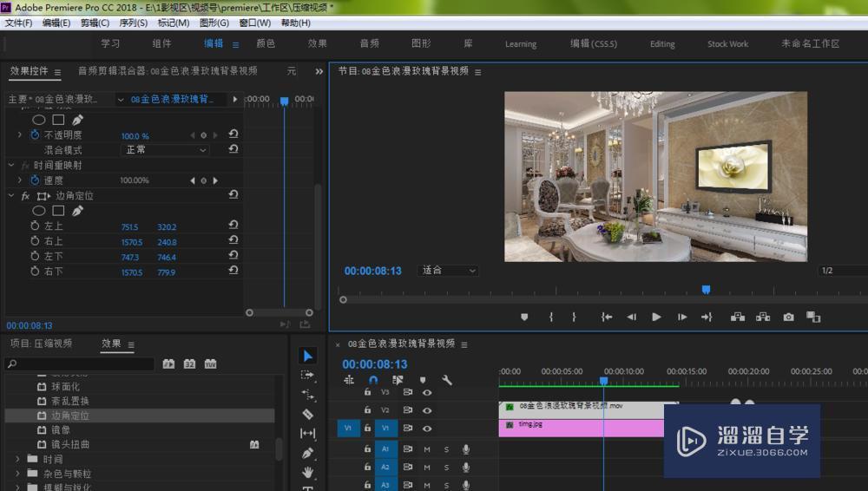Step back one frame
The height and width of the screenshot is (491, 868).
click(x=632, y=318)
